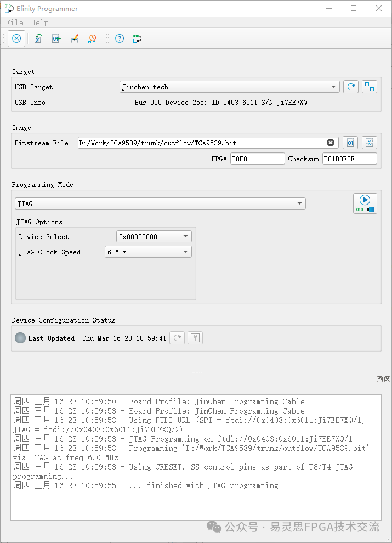Click the first 'Board Profile: JinChen Programming Cable' log line at 10:59:50

(x=159, y=401)
